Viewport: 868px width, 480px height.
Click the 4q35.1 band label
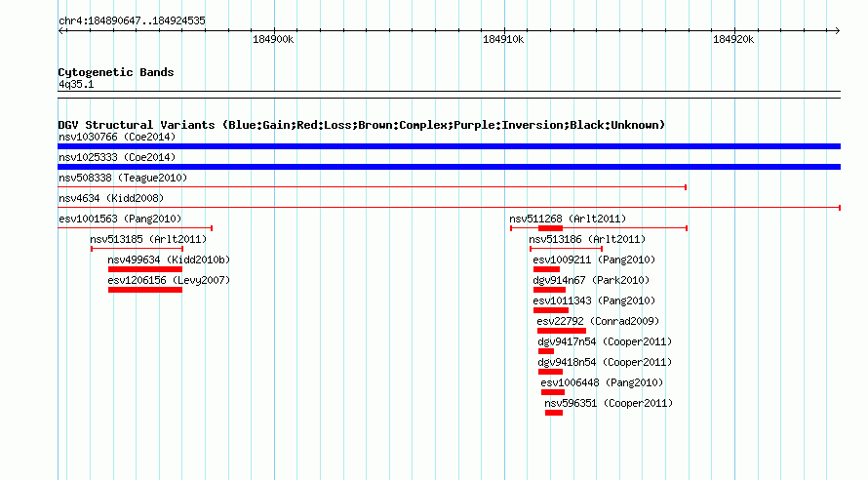click(x=76, y=84)
